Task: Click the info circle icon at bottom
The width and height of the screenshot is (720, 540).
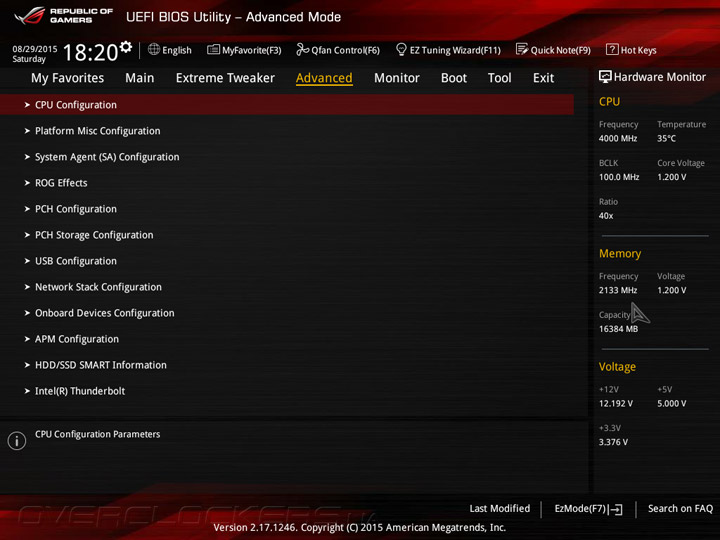Action: (x=17, y=441)
